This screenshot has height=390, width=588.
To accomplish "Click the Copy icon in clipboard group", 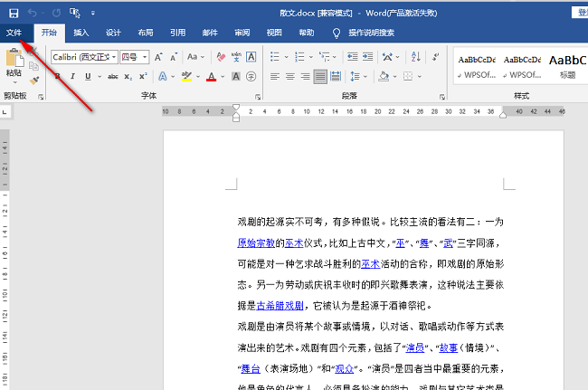I will (x=33, y=66).
